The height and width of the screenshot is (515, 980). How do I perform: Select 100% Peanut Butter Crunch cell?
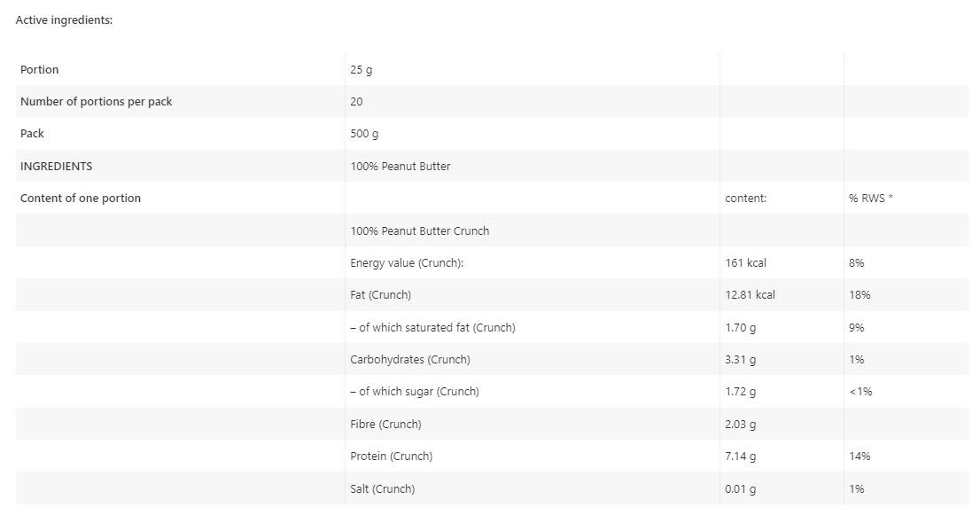419,230
